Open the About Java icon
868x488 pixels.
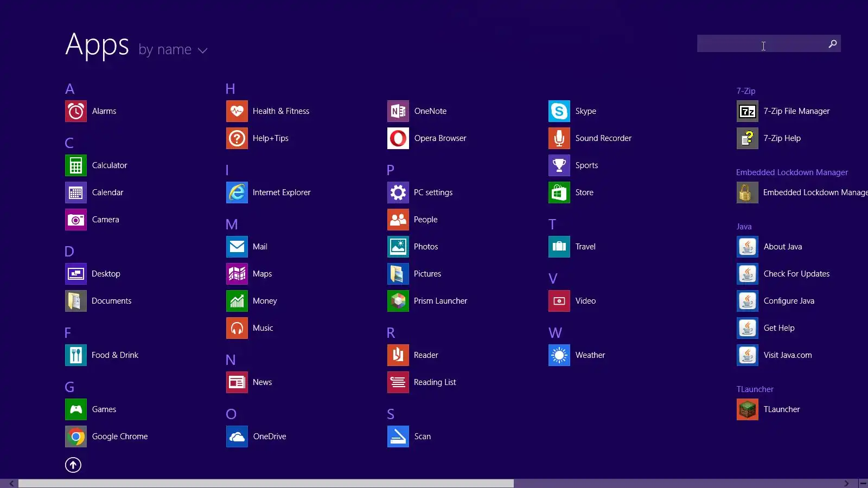pyautogui.click(x=748, y=247)
